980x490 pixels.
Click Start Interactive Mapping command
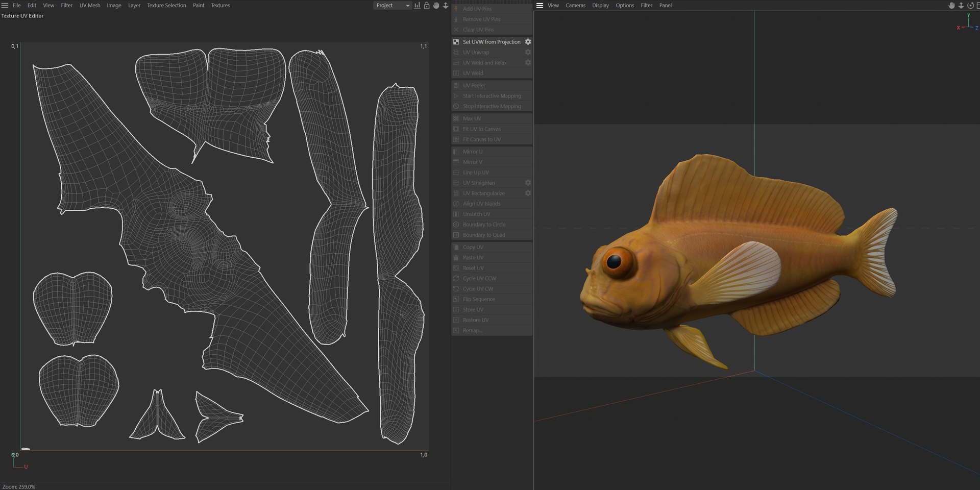click(492, 96)
